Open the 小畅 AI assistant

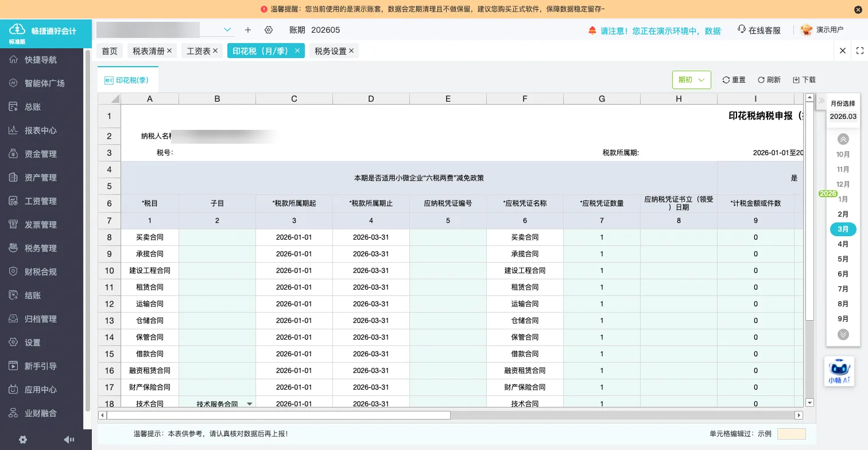point(839,371)
